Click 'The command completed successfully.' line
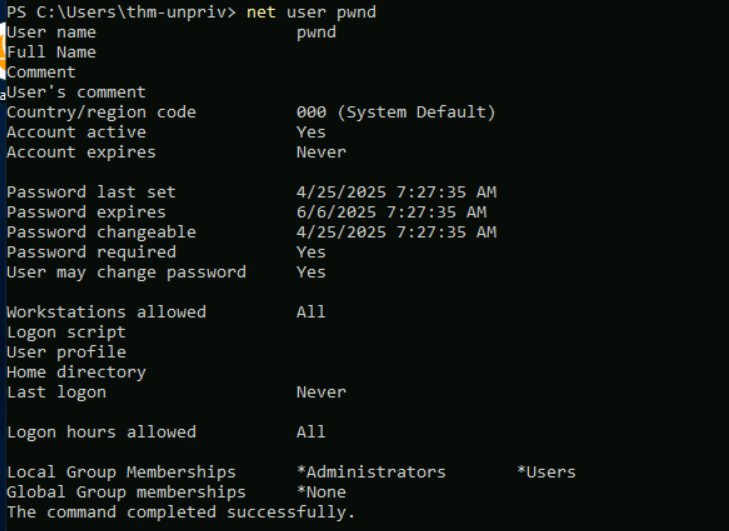The image size is (729, 531). (181, 512)
